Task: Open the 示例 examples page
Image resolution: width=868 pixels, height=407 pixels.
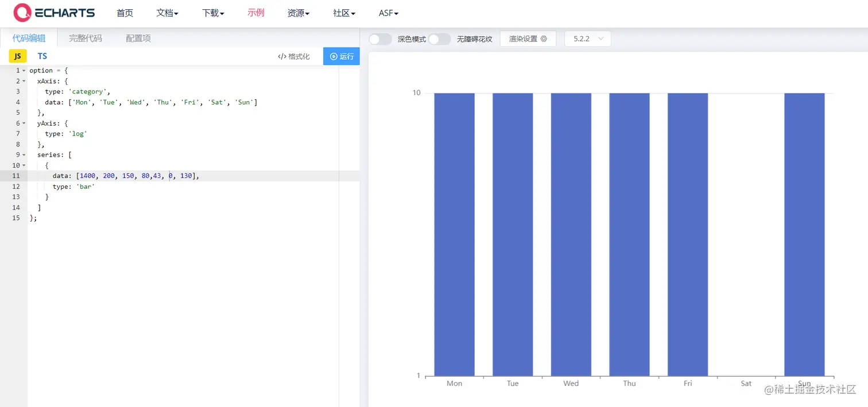Action: point(256,13)
